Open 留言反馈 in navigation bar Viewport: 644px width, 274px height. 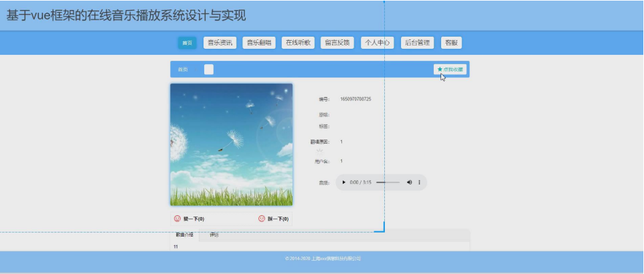point(337,43)
